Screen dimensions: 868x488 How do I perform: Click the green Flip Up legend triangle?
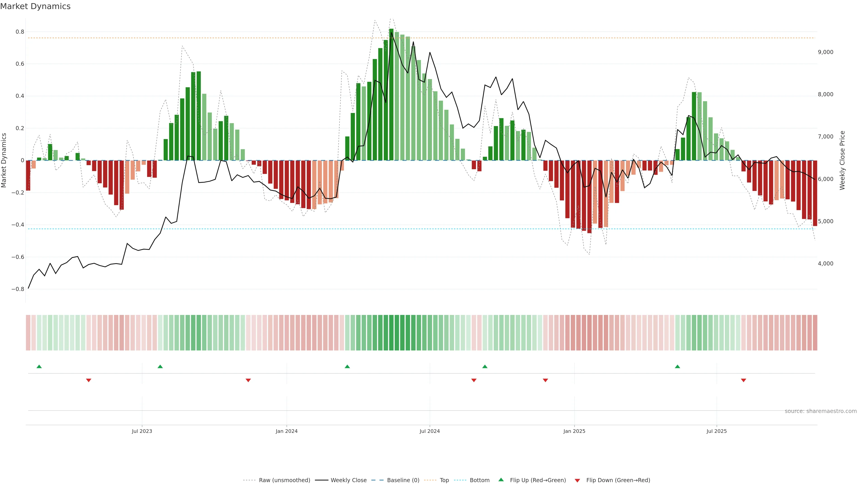pos(501,480)
